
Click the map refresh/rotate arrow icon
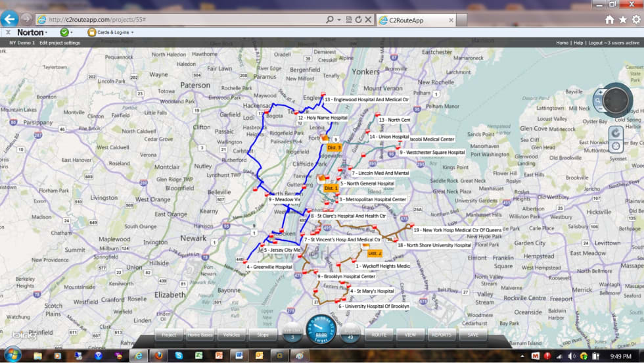tap(616, 133)
